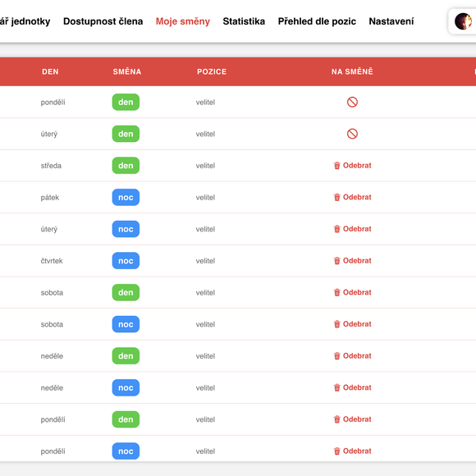Click the trash icon in the neděle noc row
Image resolution: width=476 pixels, height=476 pixels.
tap(337, 387)
